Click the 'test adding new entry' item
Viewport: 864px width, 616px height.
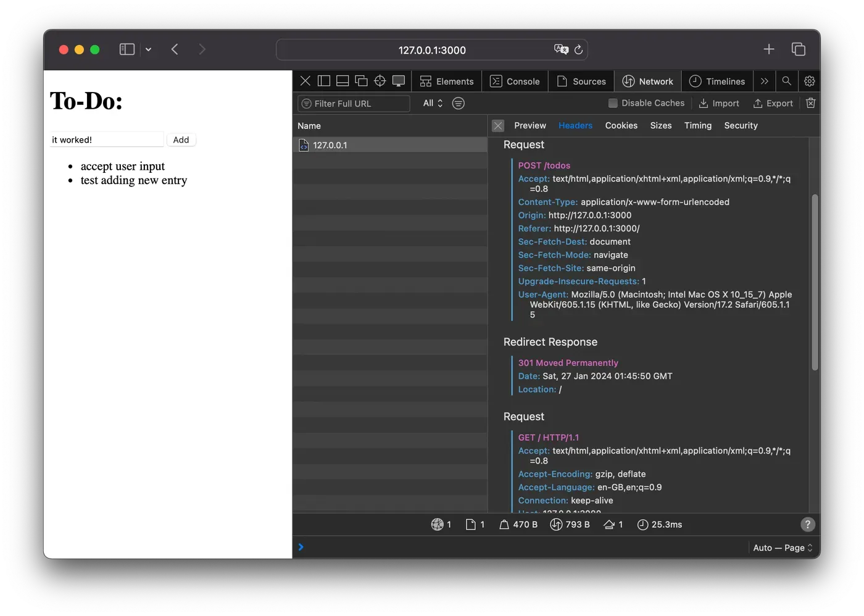(134, 180)
